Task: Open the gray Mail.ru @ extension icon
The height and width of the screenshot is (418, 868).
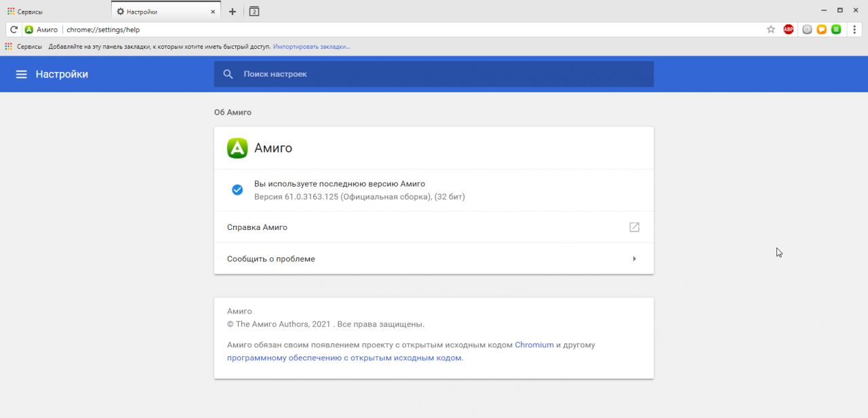Action: click(807, 29)
